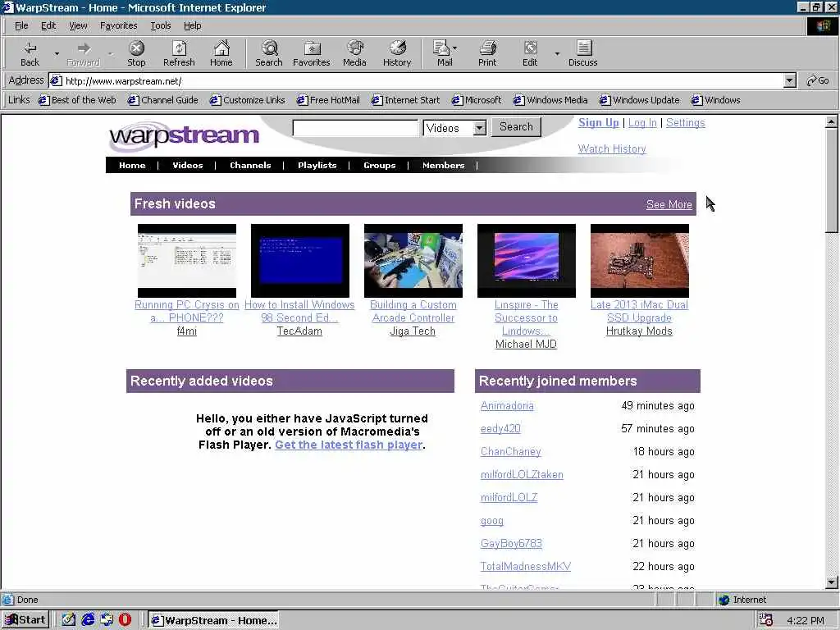Select the Channels navigation tab

coord(250,165)
